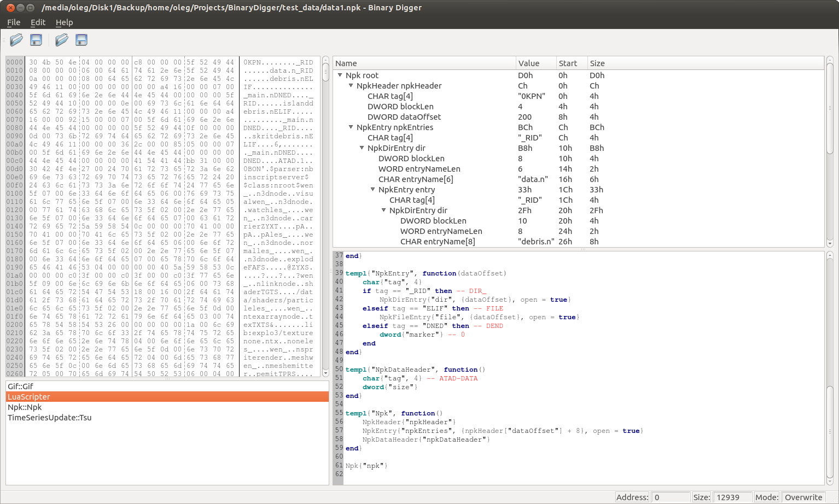This screenshot has height=504, width=839.
Task: Close the Binary Digger window
Action: [x=10, y=8]
